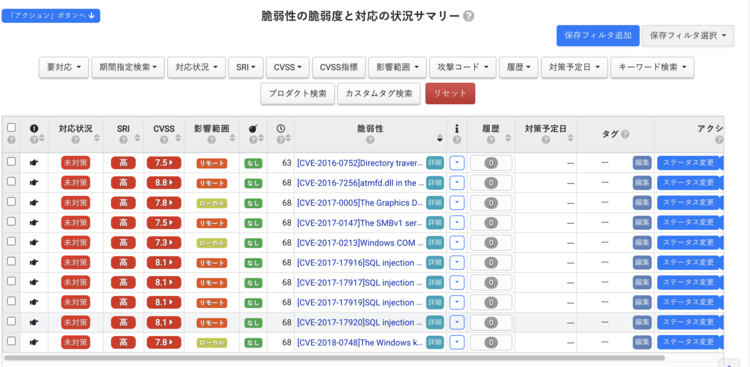750x367 pixels.
Task: Click help icon under 履歴 header
Action: point(491,140)
